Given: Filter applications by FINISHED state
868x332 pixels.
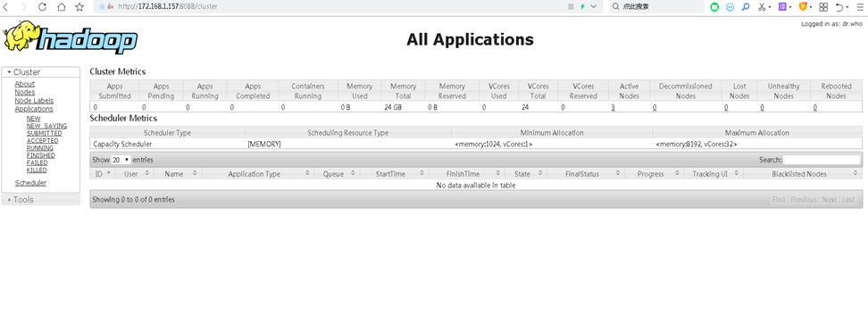Looking at the screenshot, I should (40, 155).
